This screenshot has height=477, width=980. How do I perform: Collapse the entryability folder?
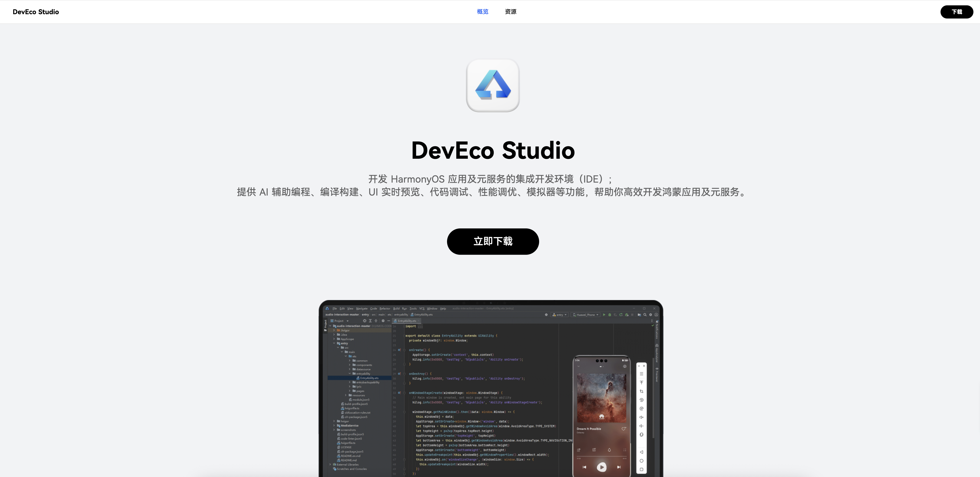point(350,373)
